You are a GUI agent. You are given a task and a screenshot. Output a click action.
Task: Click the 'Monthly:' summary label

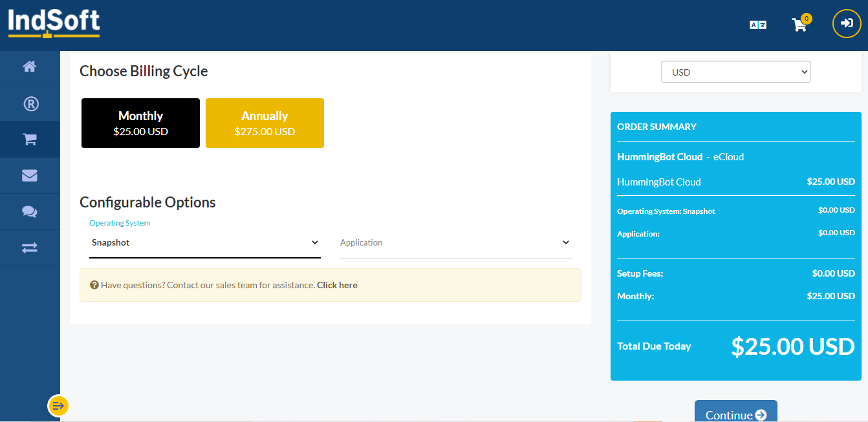636,296
